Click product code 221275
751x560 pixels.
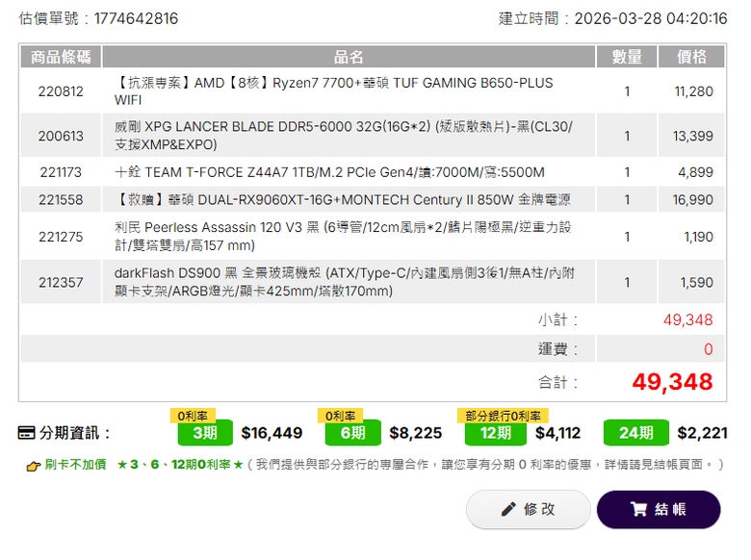61,237
